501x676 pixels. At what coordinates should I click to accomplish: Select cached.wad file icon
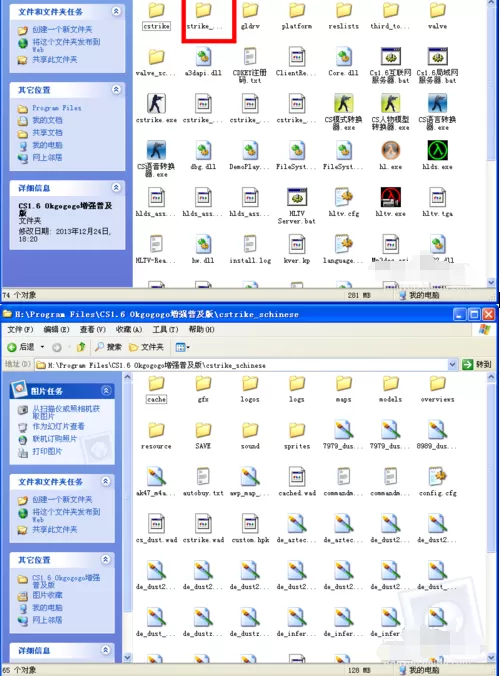(297, 477)
